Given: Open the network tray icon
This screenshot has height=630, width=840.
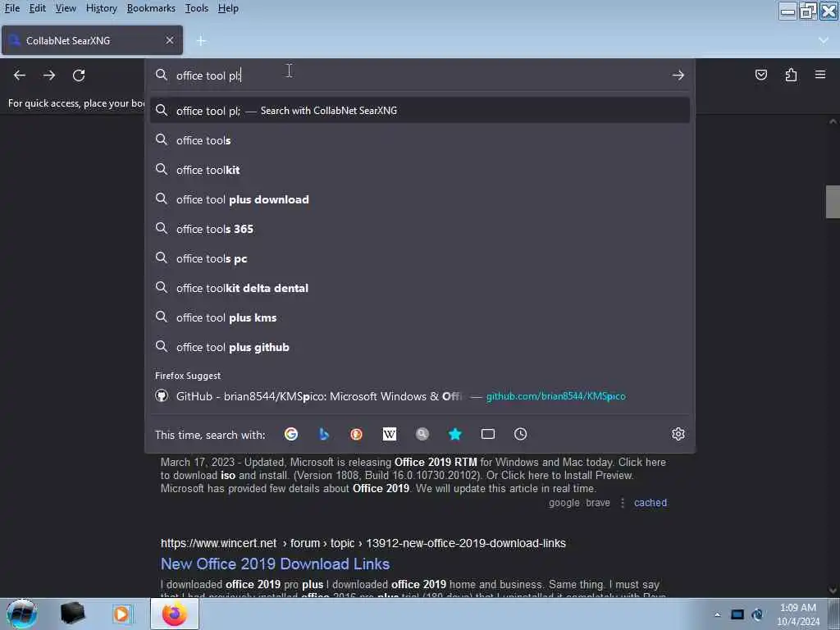Looking at the screenshot, I should click(x=737, y=614).
